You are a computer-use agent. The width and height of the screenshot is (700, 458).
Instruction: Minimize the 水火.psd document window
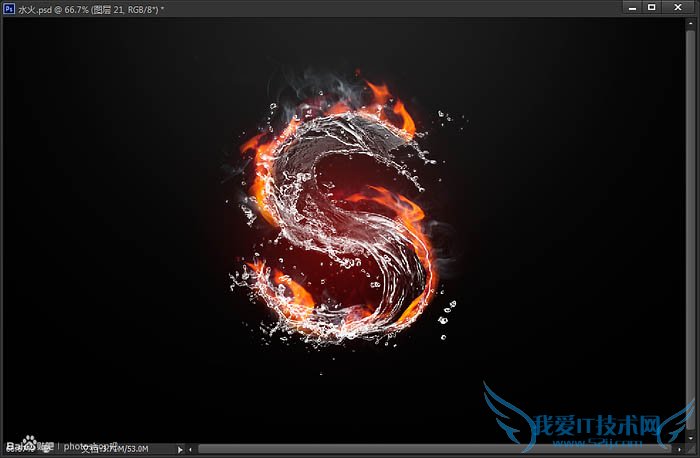[x=632, y=8]
